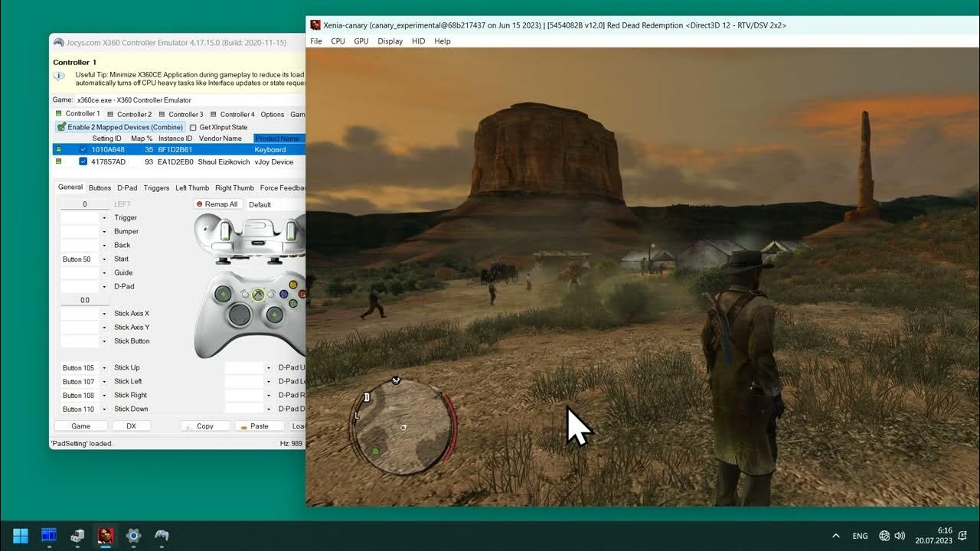Click the blue X button on controller image
The image size is (980, 551).
[284, 294]
